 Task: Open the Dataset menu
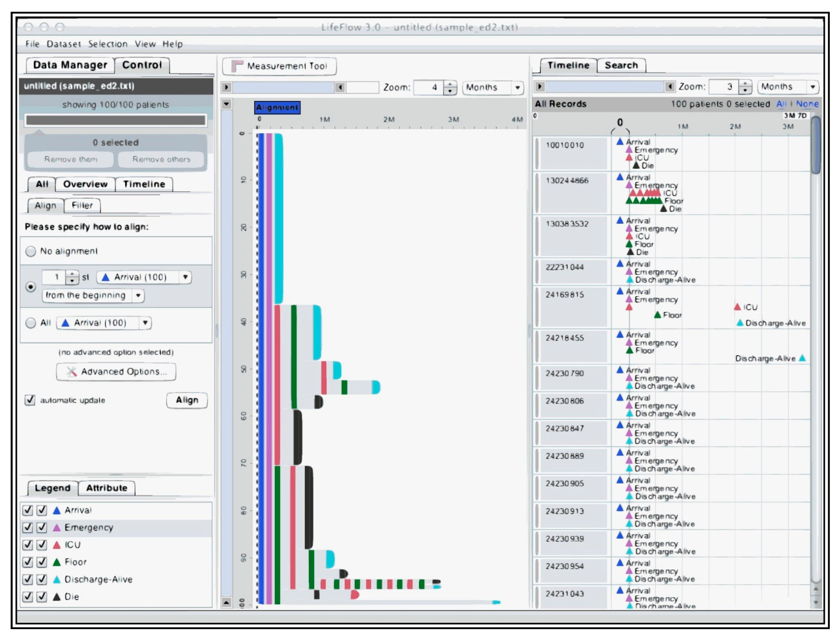63,44
